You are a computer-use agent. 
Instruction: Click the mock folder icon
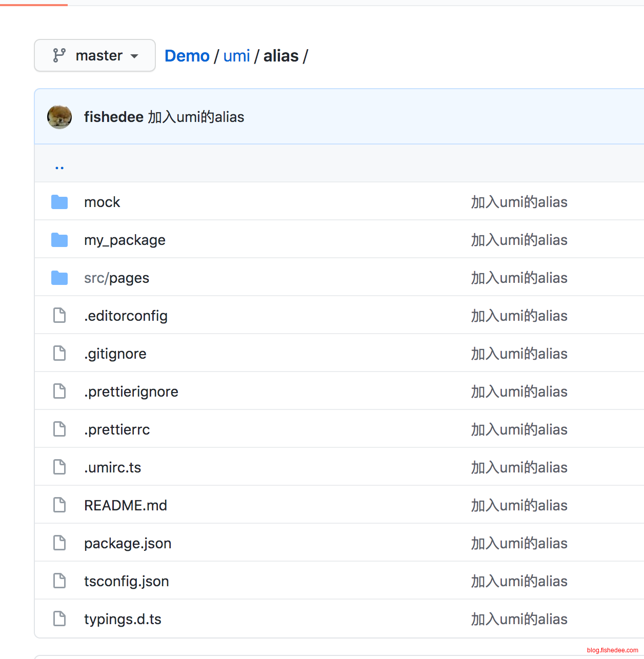[59, 202]
